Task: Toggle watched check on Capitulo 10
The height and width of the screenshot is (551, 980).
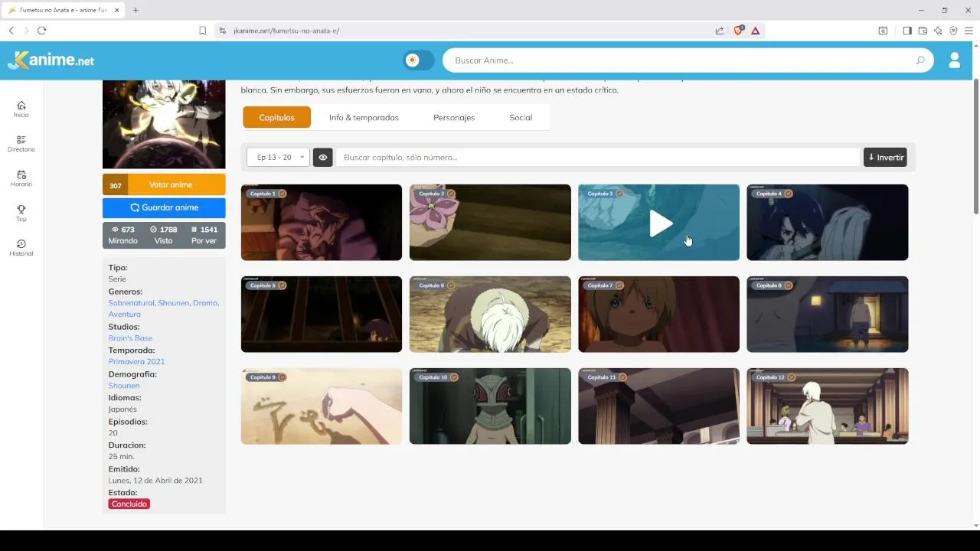Action: coord(454,377)
